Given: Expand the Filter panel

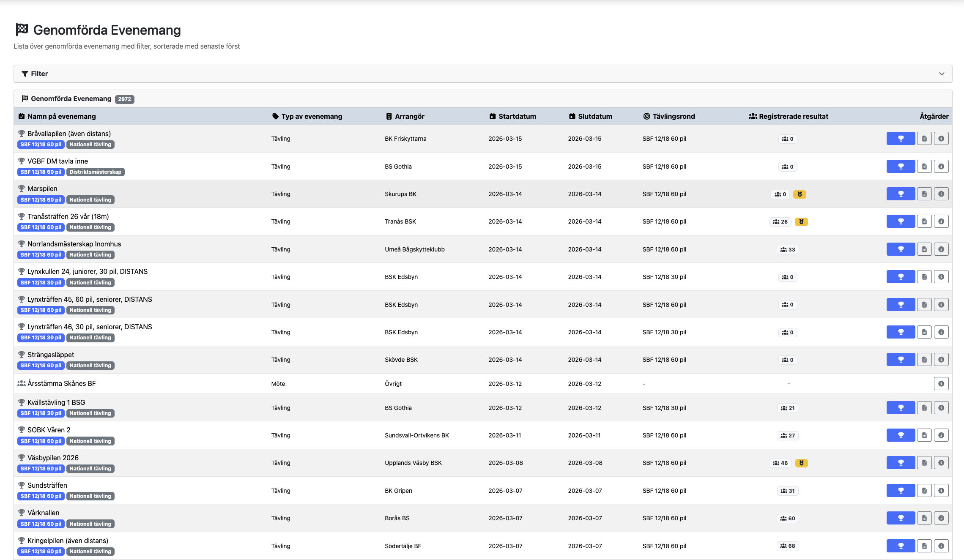Looking at the screenshot, I should point(39,74).
